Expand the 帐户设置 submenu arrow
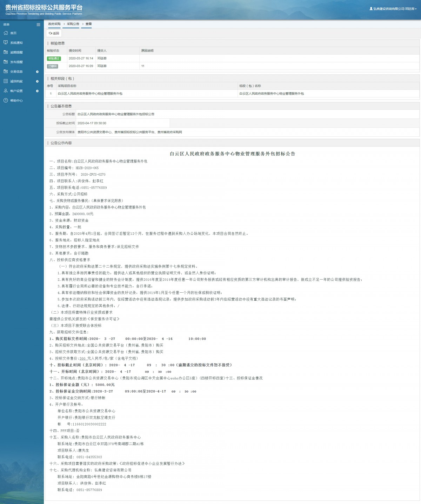This screenshot has height=504, width=421. pyautogui.click(x=37, y=91)
